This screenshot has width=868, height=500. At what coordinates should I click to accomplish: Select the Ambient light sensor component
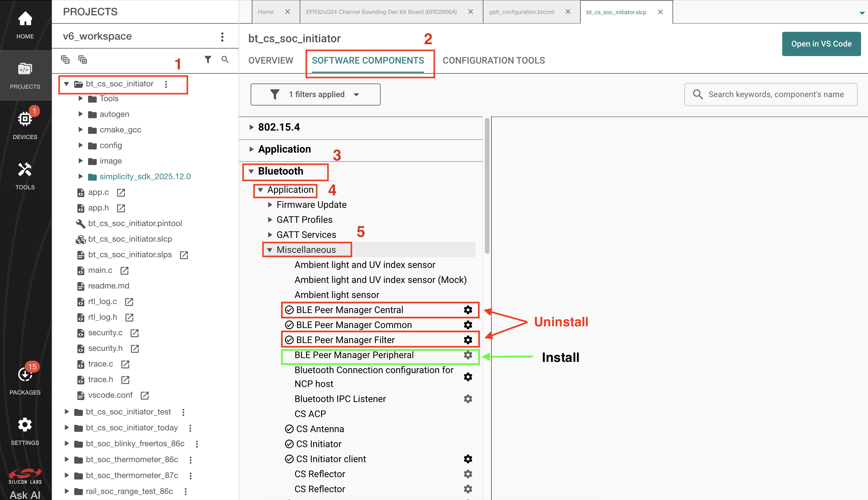tap(337, 295)
